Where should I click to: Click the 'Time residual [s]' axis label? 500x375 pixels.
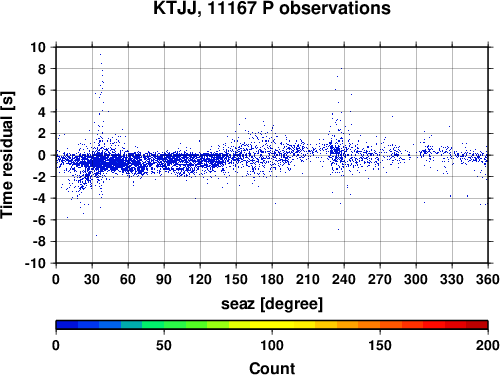coord(7,155)
